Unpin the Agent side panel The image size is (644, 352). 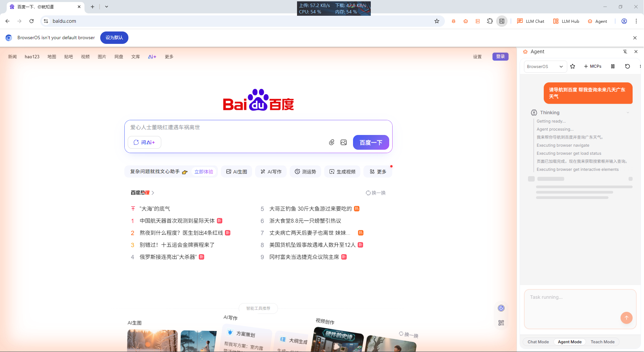point(625,52)
